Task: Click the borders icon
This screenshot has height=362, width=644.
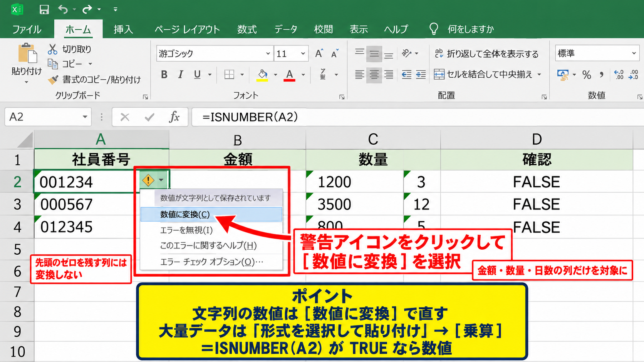Action: tap(229, 75)
